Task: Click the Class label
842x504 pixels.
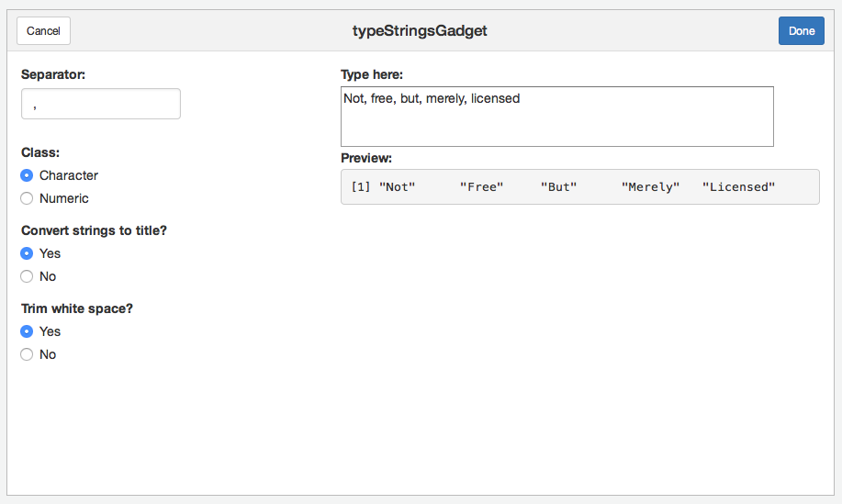Action: tap(40, 152)
